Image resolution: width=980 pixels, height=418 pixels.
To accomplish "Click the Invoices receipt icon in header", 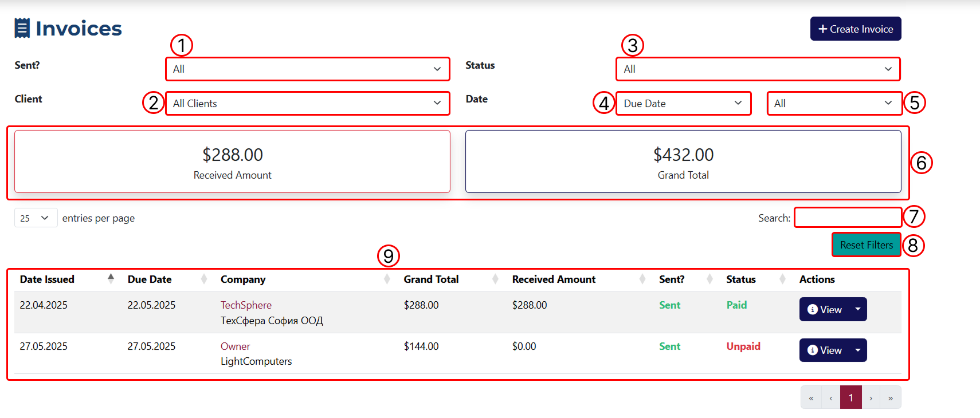I will tap(22, 28).
